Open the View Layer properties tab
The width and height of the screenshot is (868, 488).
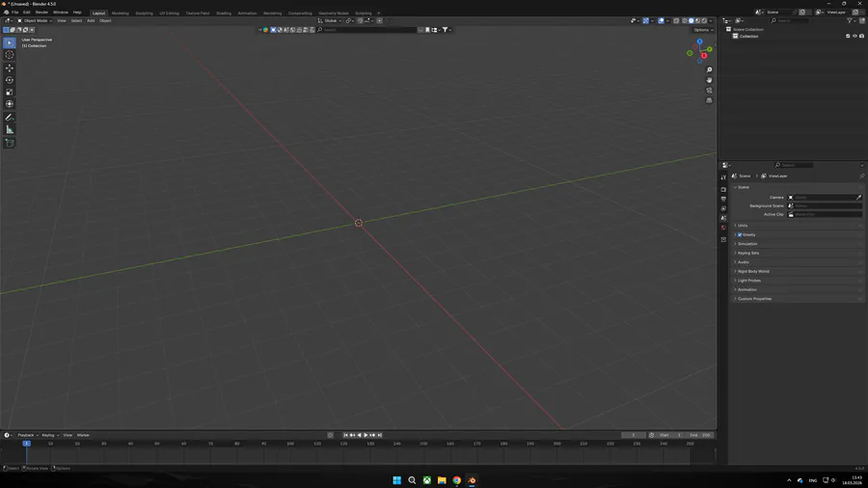click(723, 208)
